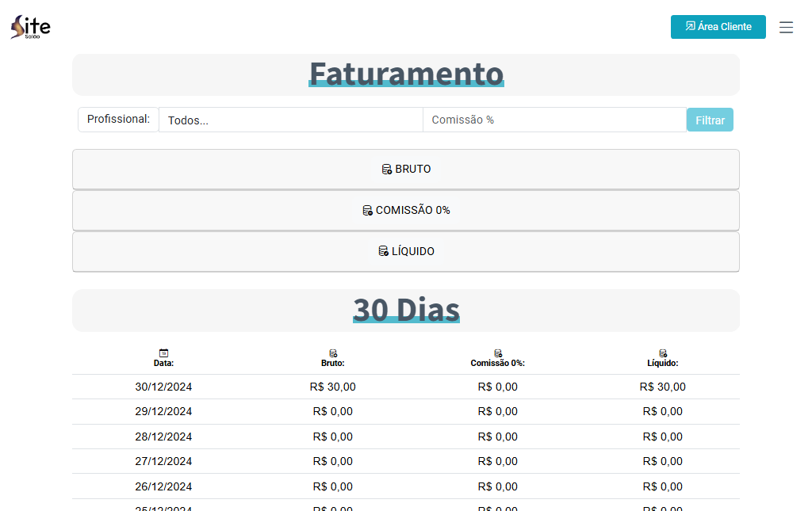Open the hamburger menu icon

coord(786,27)
